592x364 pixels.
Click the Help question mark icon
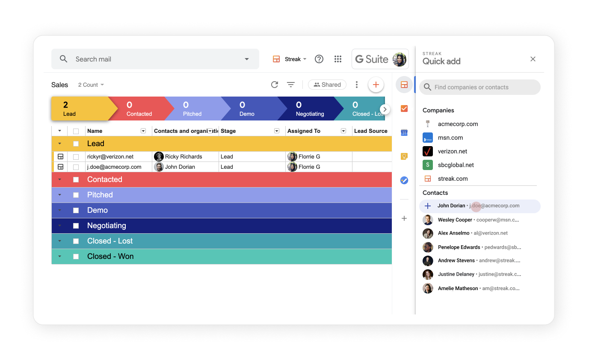[319, 59]
